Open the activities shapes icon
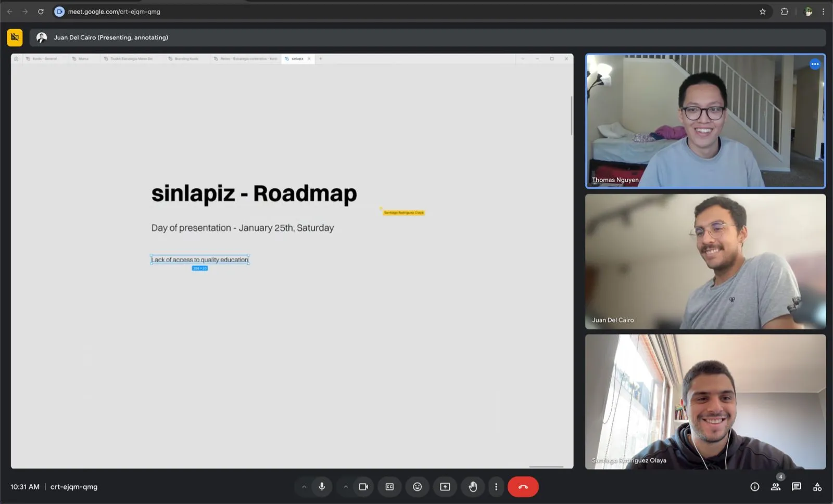This screenshot has height=504, width=833. 817,487
